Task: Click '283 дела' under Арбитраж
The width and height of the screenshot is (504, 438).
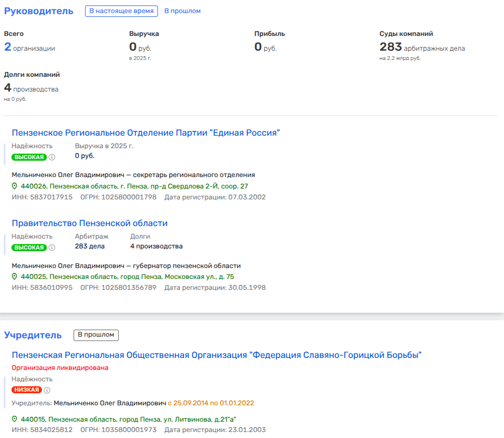Action: pyautogui.click(x=89, y=246)
